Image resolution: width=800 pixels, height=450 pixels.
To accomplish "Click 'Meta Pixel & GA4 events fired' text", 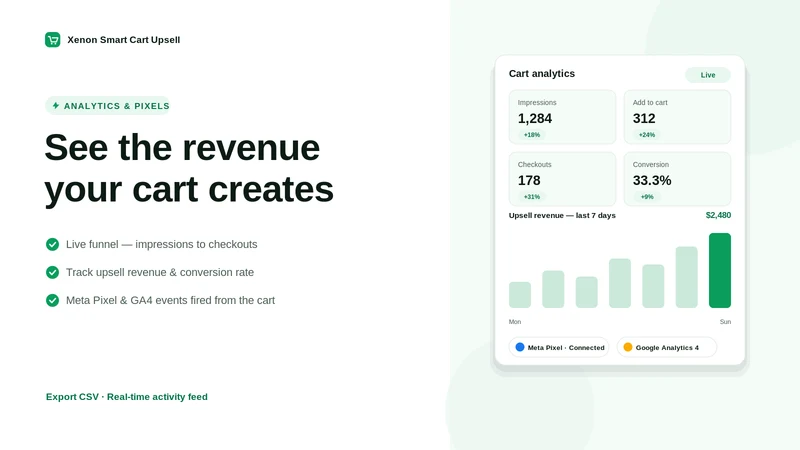I will (139, 301).
